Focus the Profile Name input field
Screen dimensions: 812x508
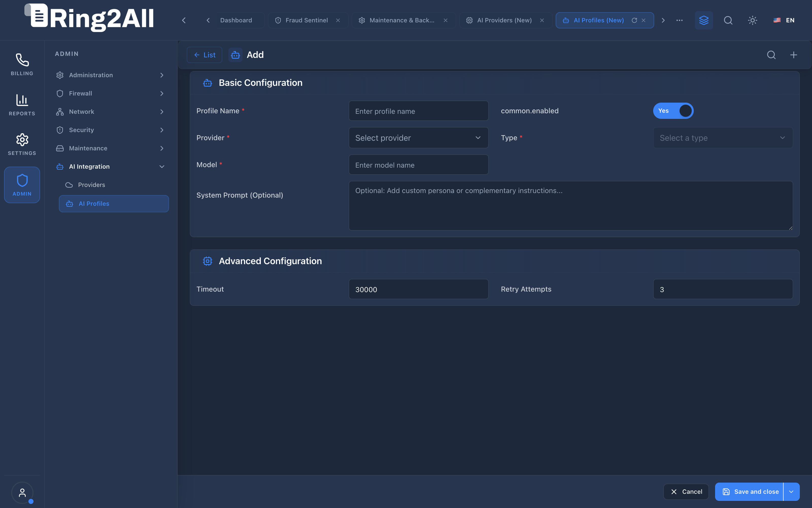tap(418, 111)
